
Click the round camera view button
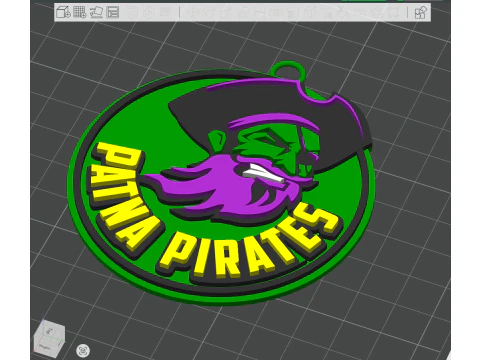click(83, 351)
